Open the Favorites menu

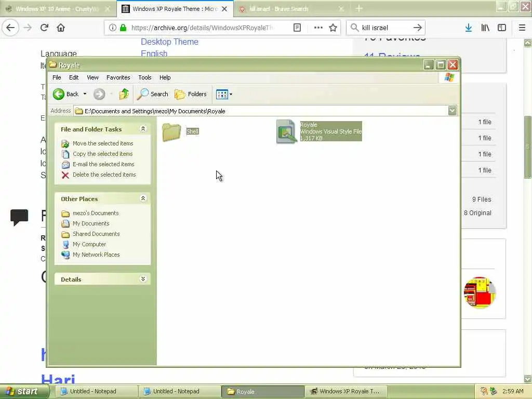coord(118,77)
